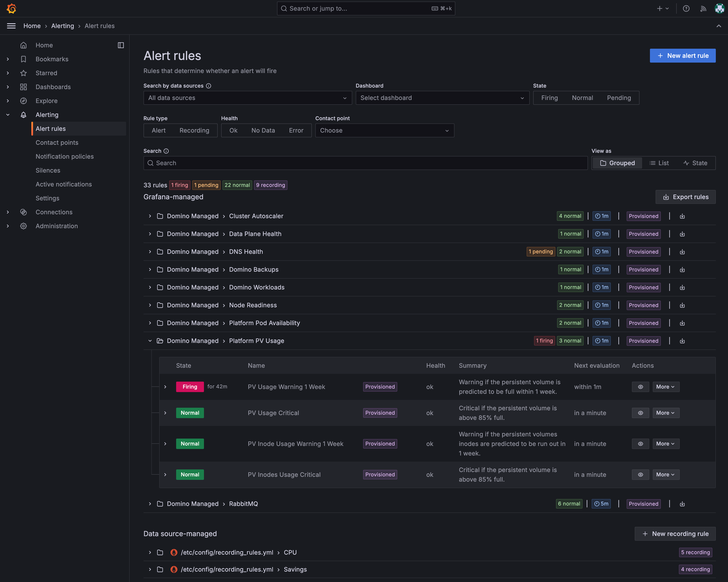The height and width of the screenshot is (582, 728).
Task: Toggle the Firing state filter
Action: (549, 98)
